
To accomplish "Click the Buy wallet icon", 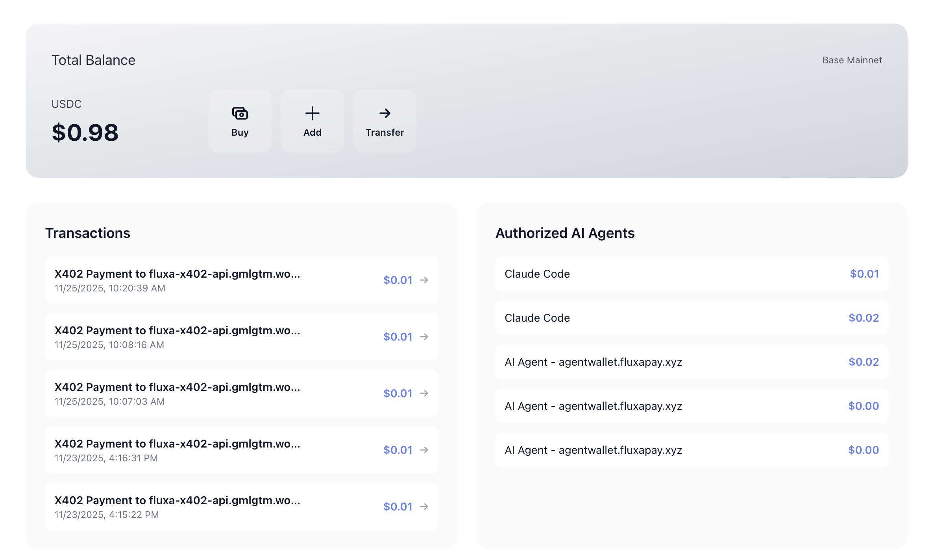I will pos(240,114).
